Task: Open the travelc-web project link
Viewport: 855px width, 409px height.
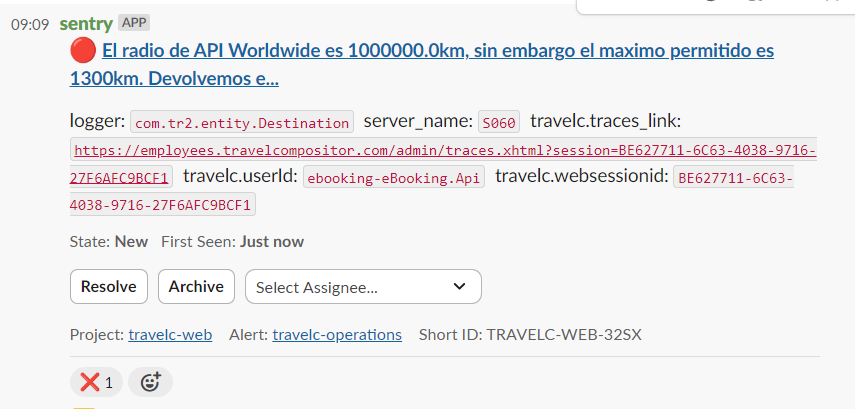Action: (170, 335)
